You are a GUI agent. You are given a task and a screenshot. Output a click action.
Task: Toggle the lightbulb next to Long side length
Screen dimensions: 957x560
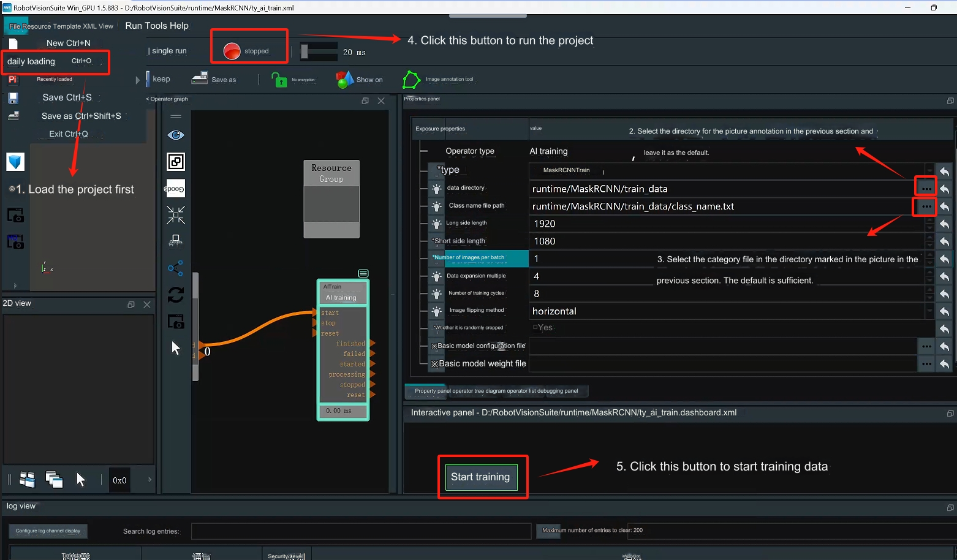[437, 224]
